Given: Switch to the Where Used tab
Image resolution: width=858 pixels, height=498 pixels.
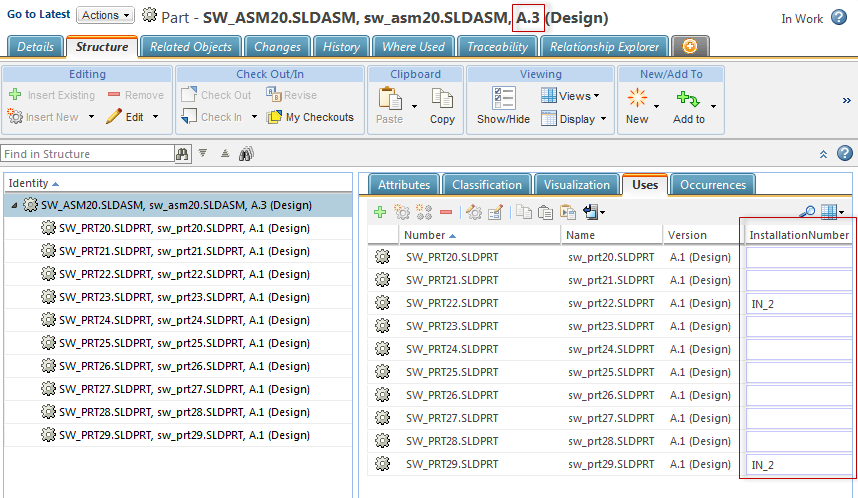Looking at the screenshot, I should (x=413, y=47).
